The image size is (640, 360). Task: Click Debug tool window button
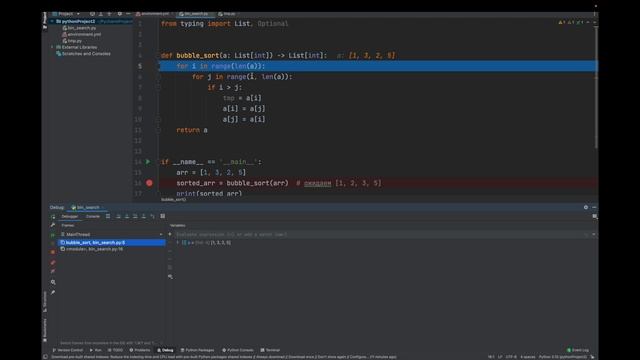point(165,350)
